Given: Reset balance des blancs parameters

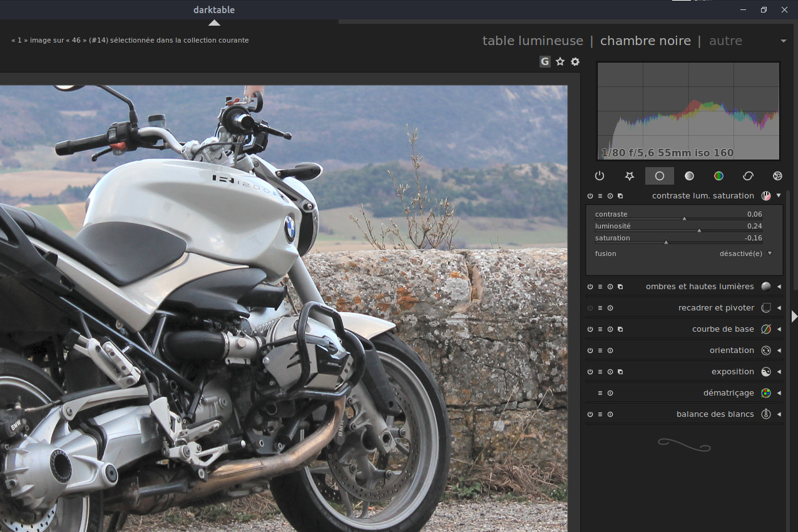Looking at the screenshot, I should (x=610, y=414).
